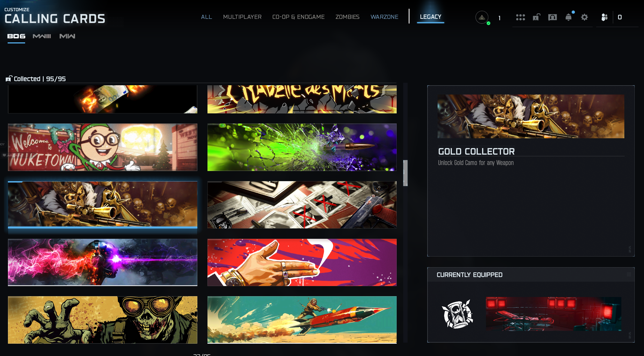Click the Gold Collector preview image
644x356 pixels.
pos(531,116)
